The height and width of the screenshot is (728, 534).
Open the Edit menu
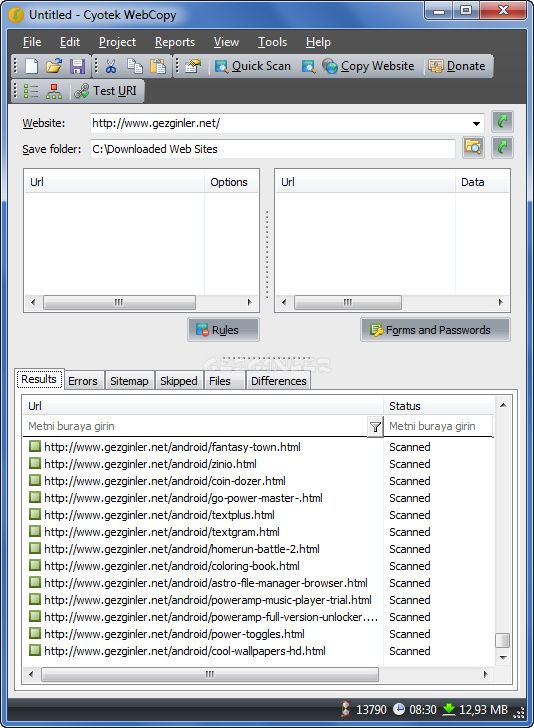coord(70,42)
